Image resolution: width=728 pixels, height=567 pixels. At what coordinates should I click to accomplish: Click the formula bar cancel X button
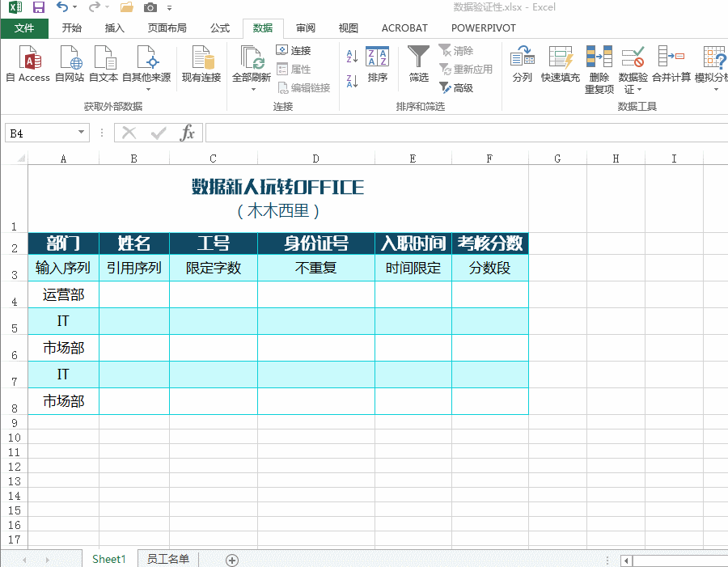tap(129, 133)
